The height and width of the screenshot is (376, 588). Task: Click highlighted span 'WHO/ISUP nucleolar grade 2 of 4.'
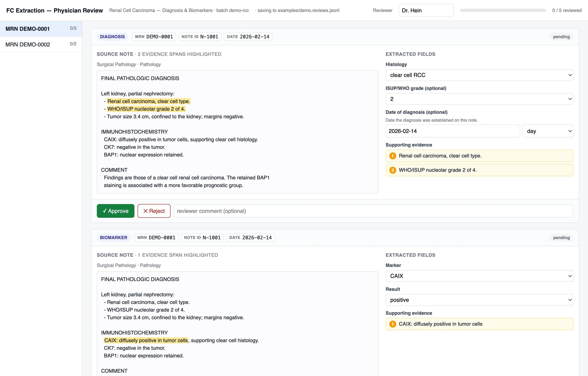[146, 109]
